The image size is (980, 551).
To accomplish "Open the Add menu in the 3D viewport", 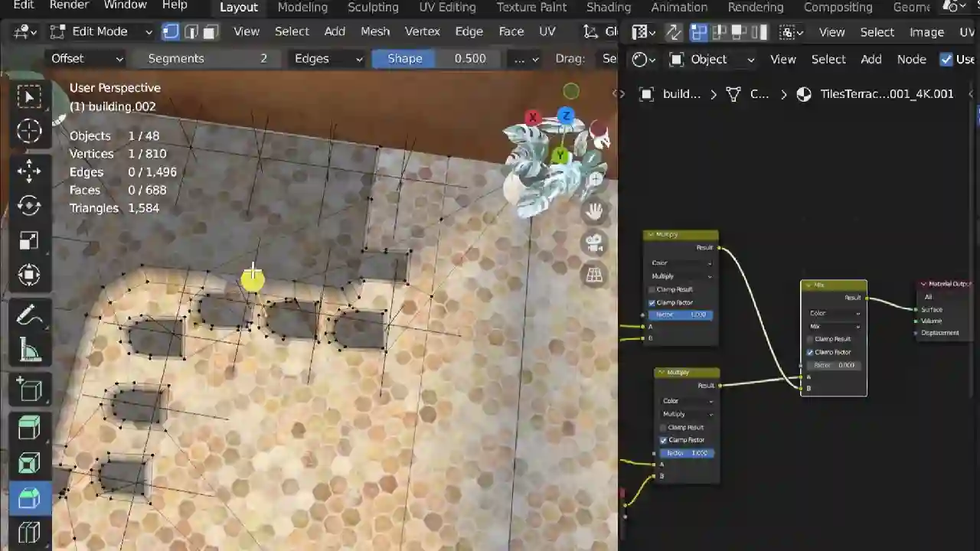I will tap(335, 31).
